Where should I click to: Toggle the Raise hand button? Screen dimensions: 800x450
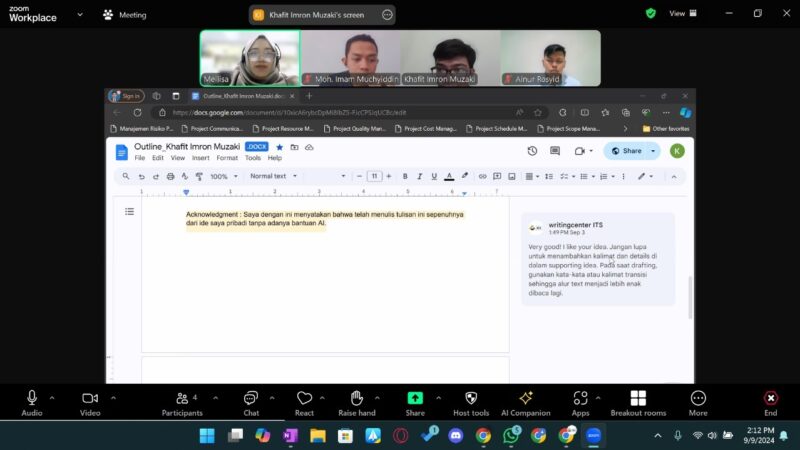[x=356, y=398]
